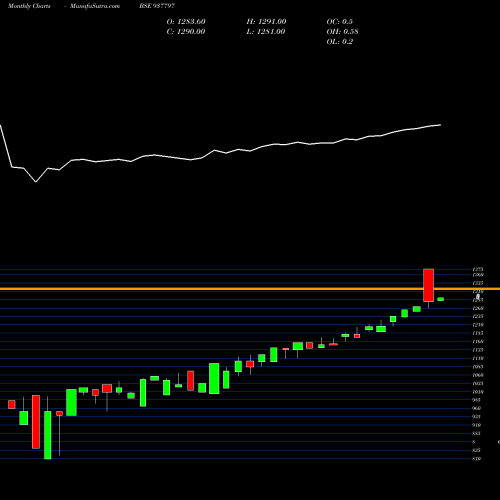Click the tall red candle at chart top

point(428,285)
